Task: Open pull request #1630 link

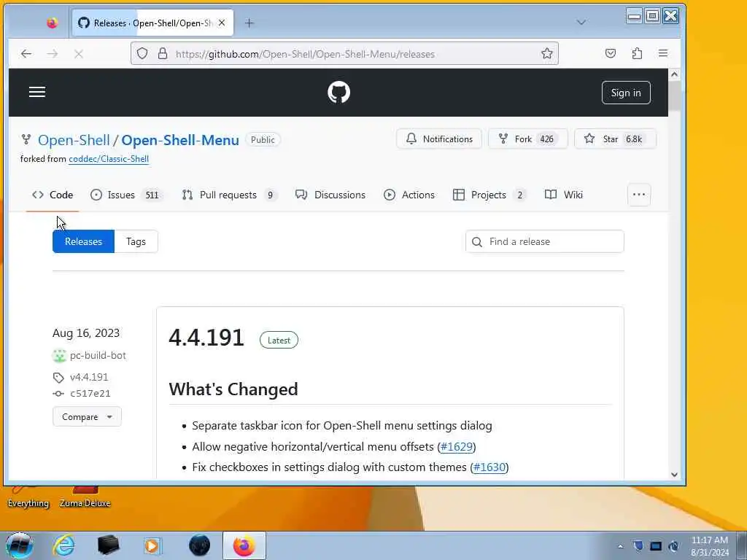Action: 489,467
